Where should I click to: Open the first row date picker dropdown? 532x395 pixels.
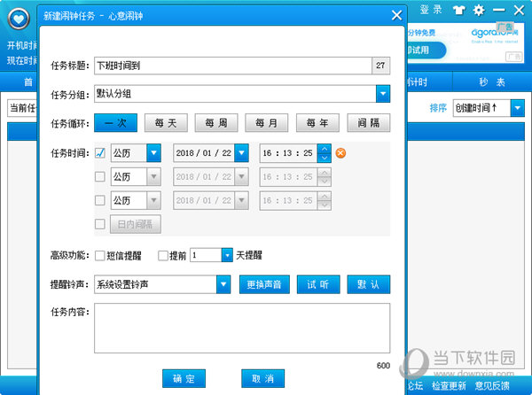click(241, 153)
